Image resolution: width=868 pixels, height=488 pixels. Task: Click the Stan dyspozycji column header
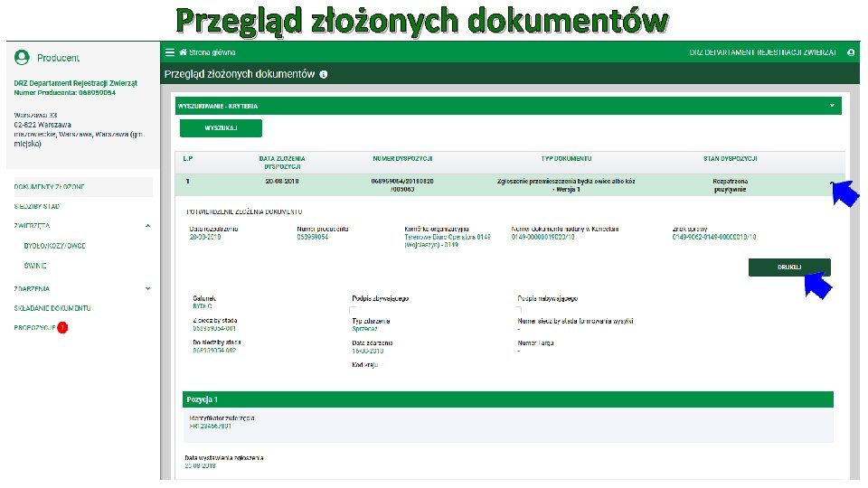point(731,159)
